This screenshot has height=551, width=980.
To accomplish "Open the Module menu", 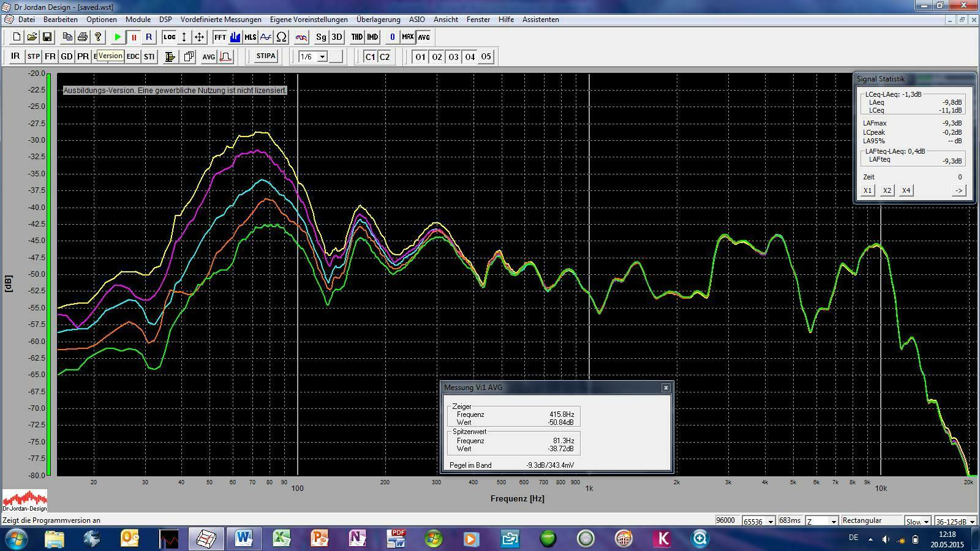I will [138, 20].
